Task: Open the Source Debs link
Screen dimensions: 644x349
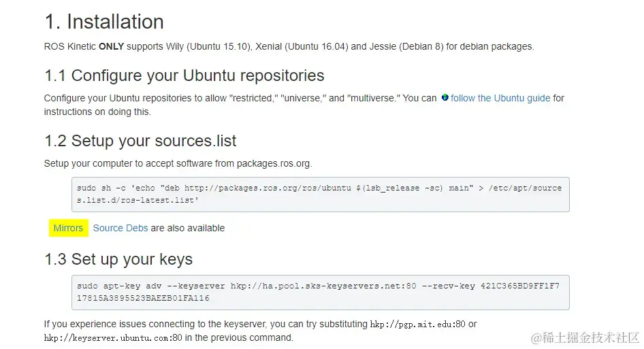Action: tap(120, 228)
